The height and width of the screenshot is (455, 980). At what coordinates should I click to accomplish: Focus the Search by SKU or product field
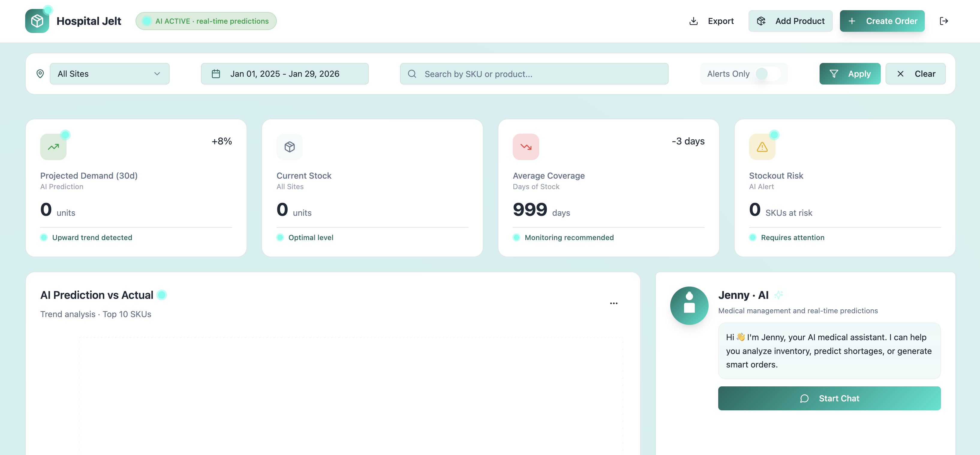[x=534, y=74]
